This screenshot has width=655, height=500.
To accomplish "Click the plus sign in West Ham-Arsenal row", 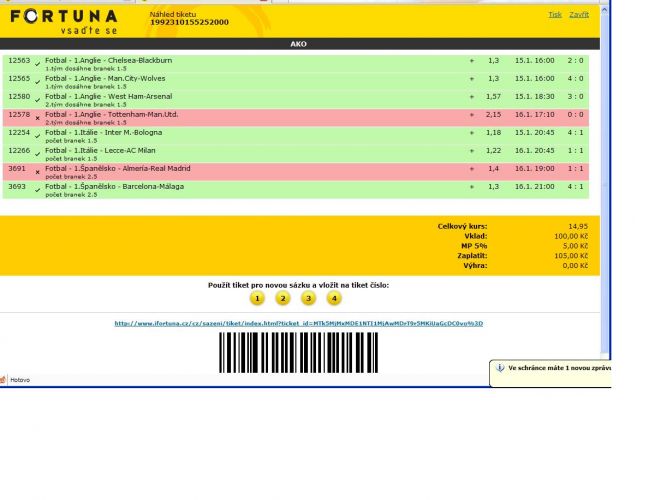I will tap(472, 96).
